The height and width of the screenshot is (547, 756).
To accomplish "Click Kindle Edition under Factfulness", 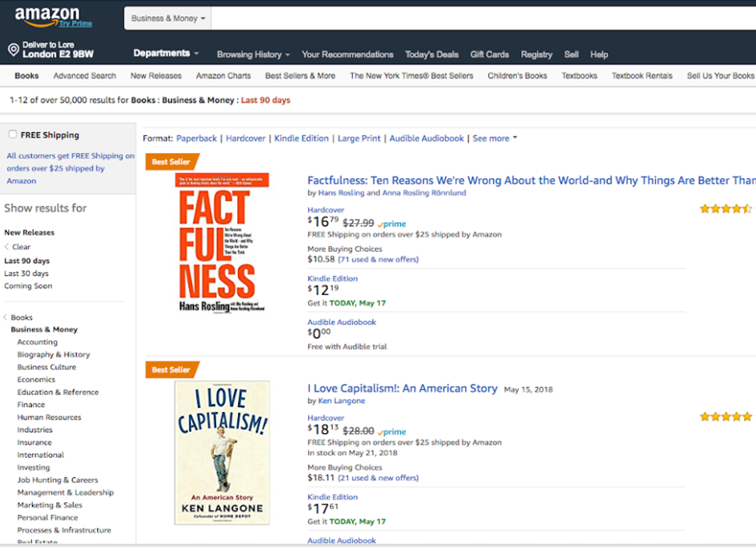I will (x=333, y=278).
